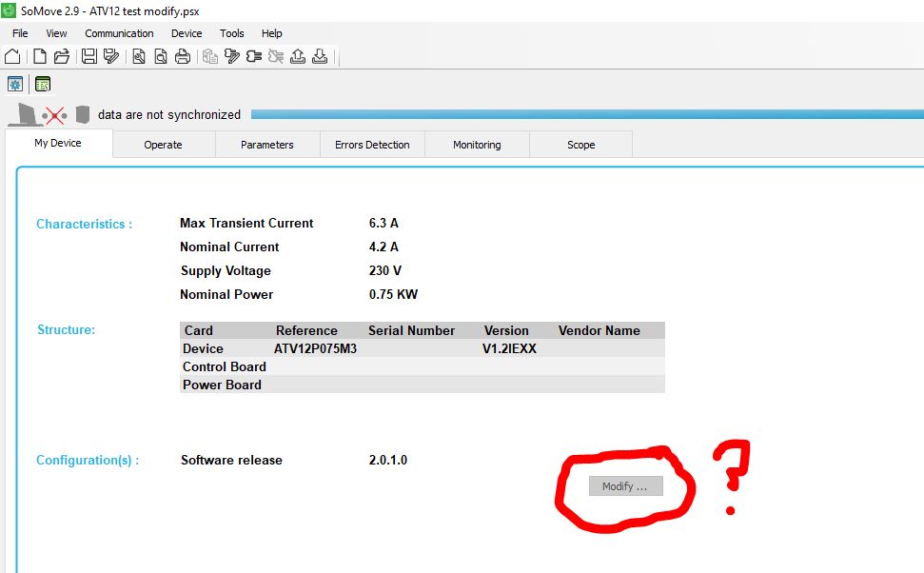Click the Version column header
This screenshot has height=573, width=924.
(506, 330)
